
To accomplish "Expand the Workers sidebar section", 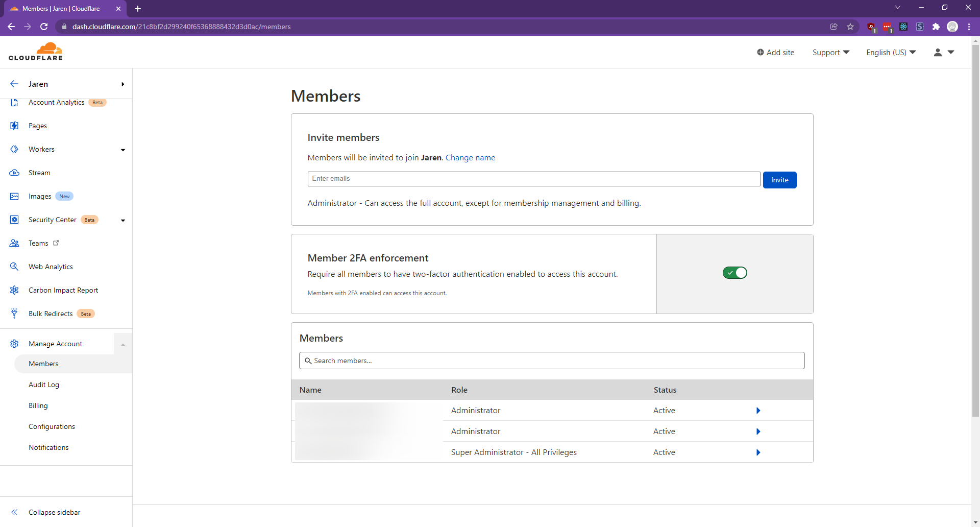I will [122, 150].
